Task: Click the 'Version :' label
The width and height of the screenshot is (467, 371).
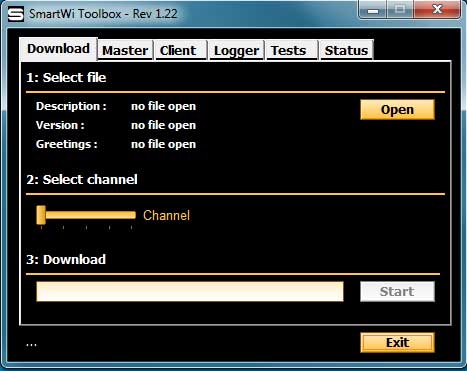Action: click(x=60, y=125)
